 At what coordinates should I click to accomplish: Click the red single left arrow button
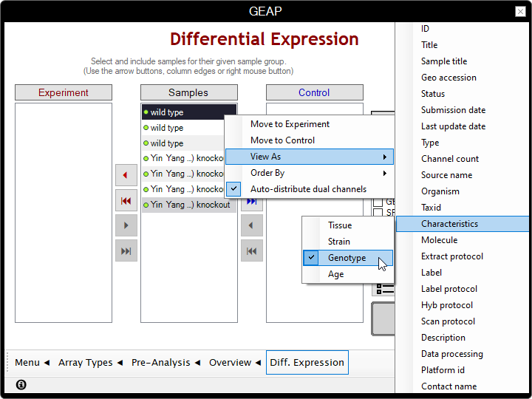(x=126, y=175)
